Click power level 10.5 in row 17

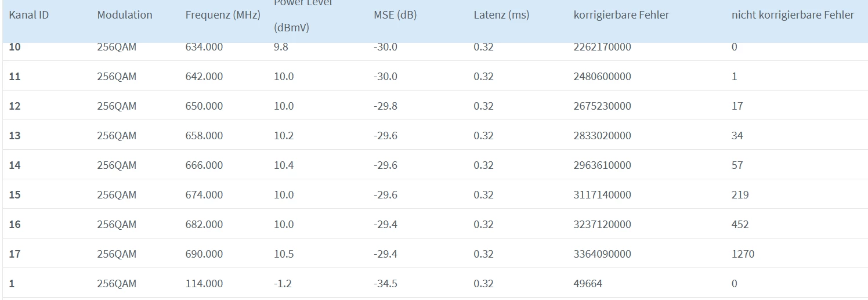click(284, 254)
